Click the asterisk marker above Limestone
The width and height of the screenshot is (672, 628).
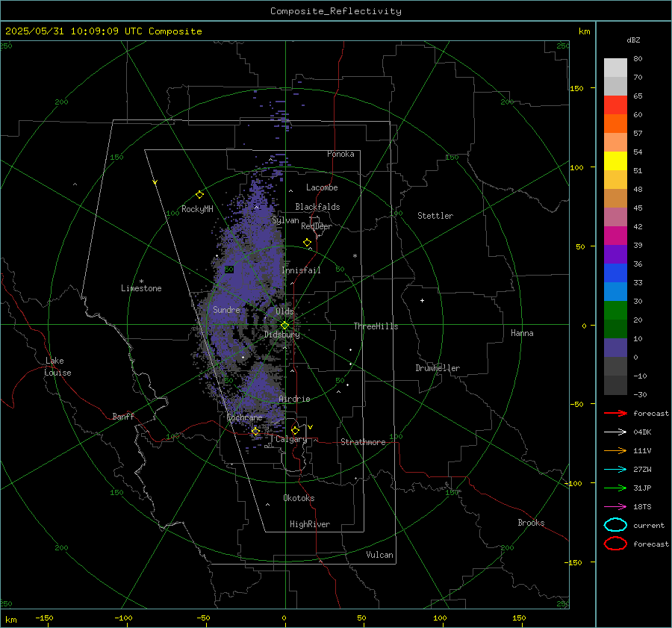tap(141, 282)
